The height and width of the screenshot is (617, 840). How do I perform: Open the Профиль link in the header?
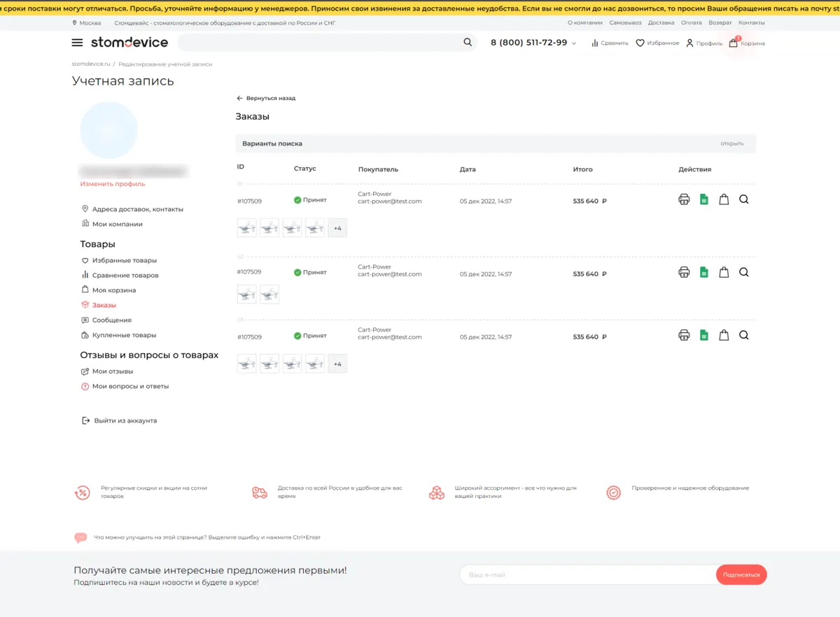(x=703, y=43)
